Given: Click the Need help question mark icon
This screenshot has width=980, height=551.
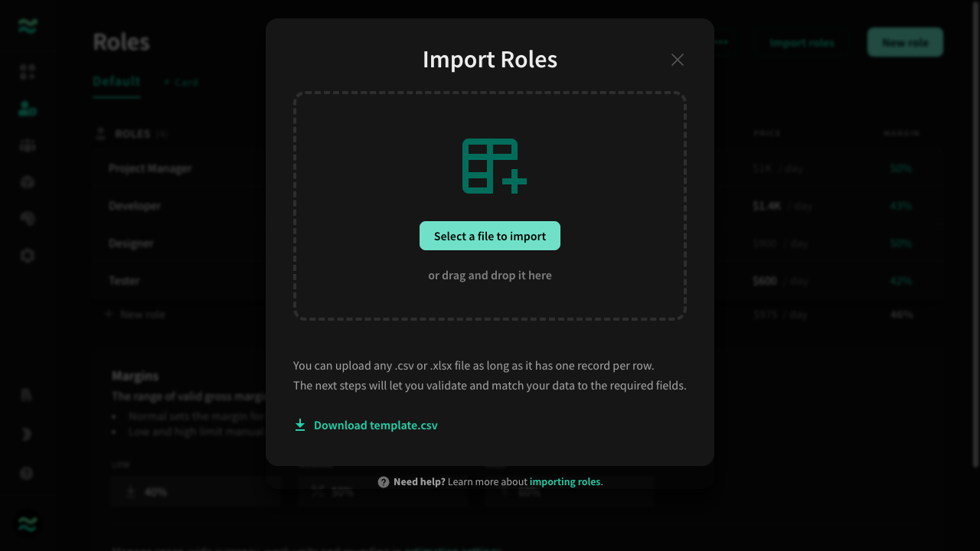Looking at the screenshot, I should click(x=384, y=482).
